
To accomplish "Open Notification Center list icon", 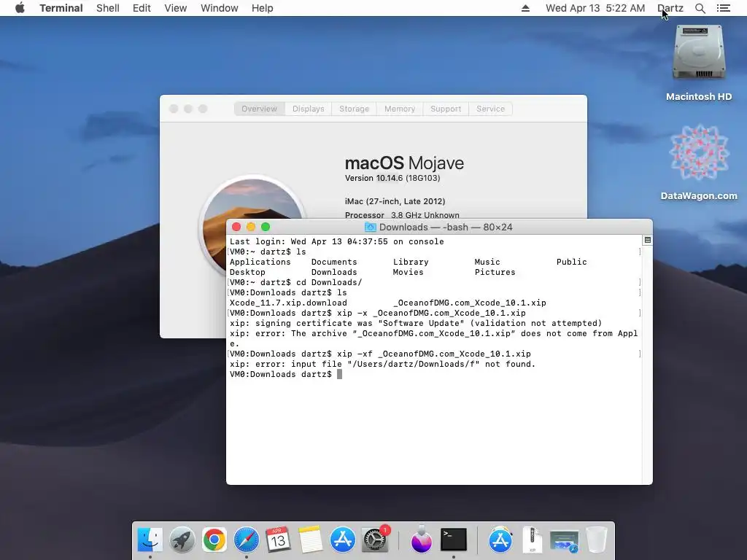I will click(723, 8).
